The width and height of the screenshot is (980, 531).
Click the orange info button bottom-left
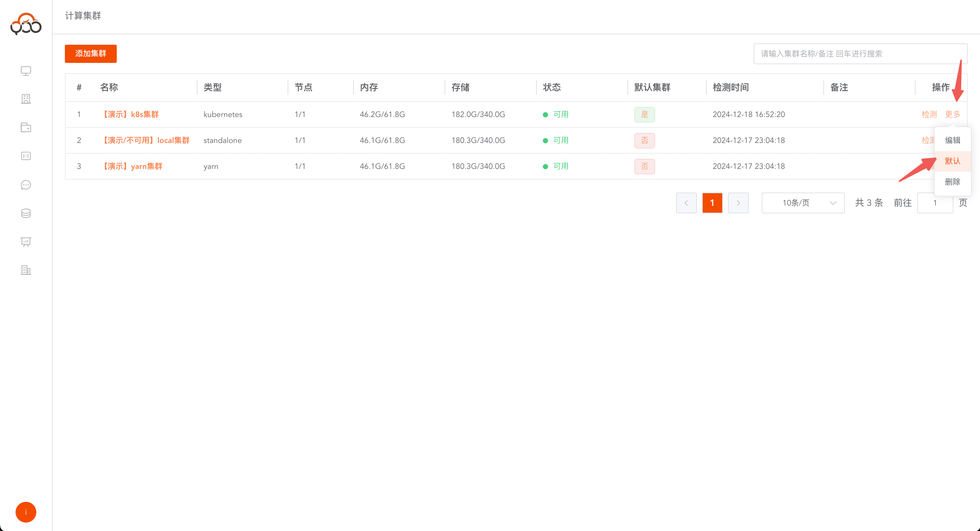(x=26, y=512)
